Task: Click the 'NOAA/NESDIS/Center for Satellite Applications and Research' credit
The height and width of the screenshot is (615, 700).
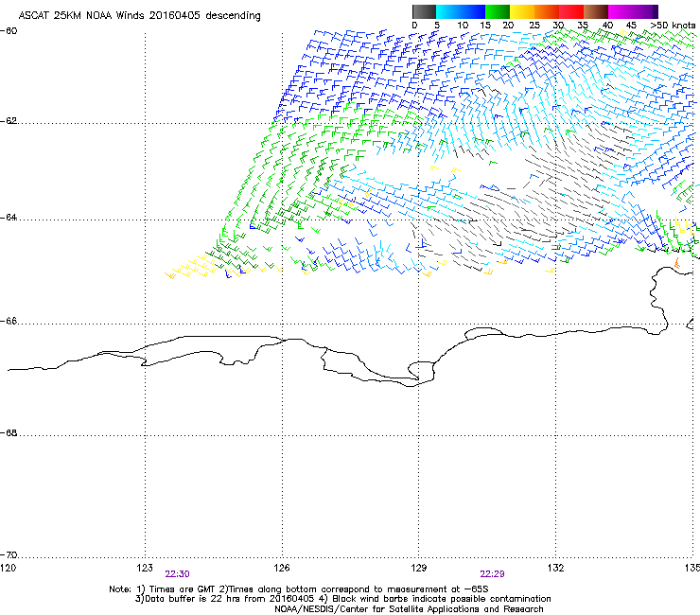Action: (x=409, y=609)
